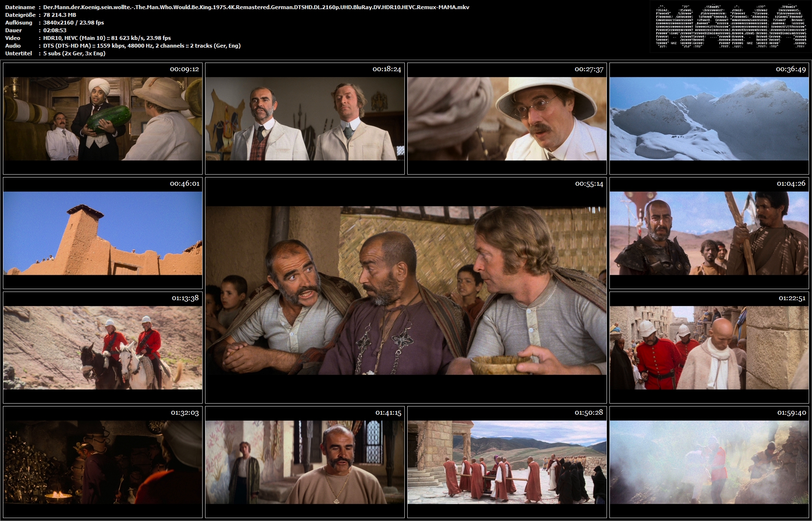This screenshot has height=521, width=812.
Task: Click the file size value 78 214.3 MB
Action: [x=60, y=15]
